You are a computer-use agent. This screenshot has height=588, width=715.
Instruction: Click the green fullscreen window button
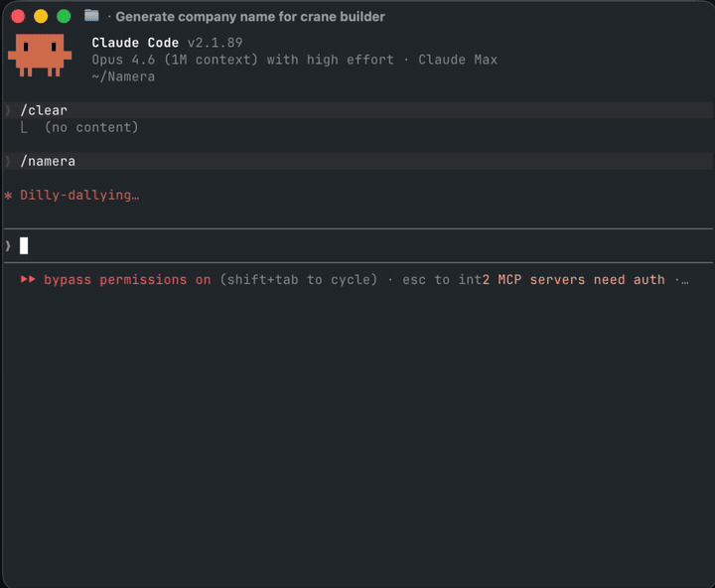click(64, 17)
